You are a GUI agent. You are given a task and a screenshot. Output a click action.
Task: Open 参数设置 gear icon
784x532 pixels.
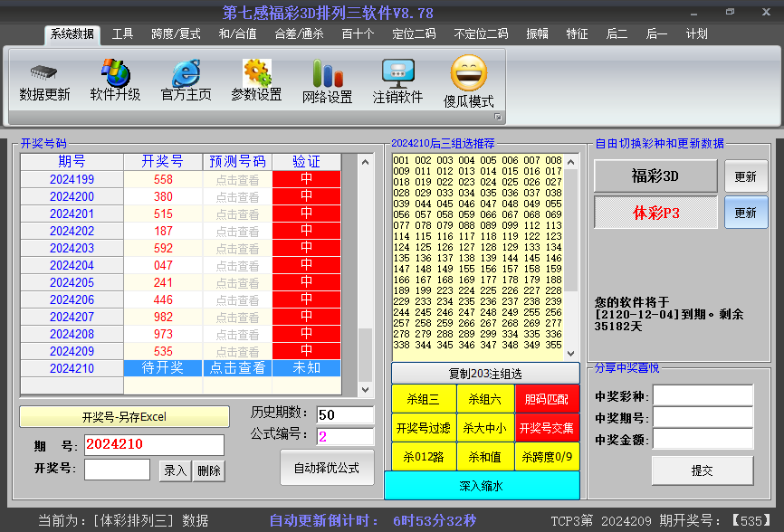(257, 73)
